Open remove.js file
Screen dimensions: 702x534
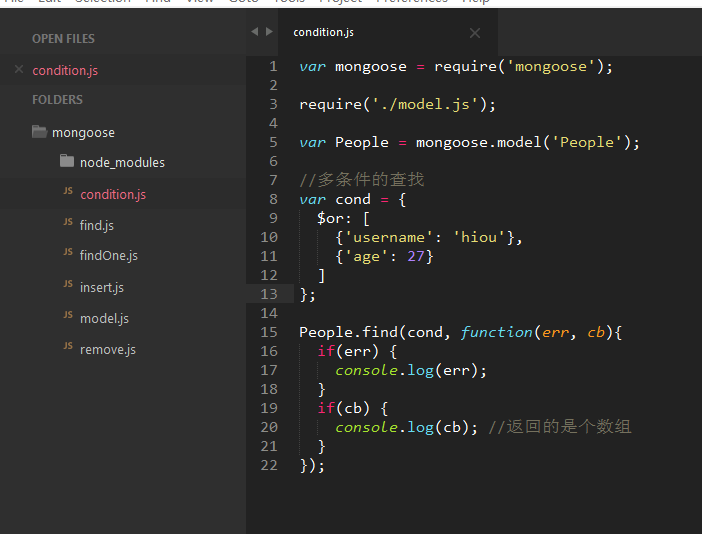108,349
